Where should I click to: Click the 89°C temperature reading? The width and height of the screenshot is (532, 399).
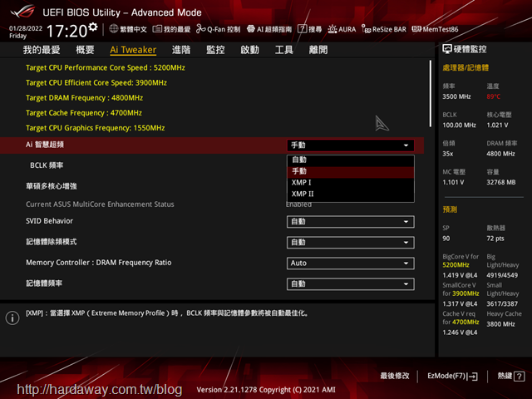click(x=493, y=96)
